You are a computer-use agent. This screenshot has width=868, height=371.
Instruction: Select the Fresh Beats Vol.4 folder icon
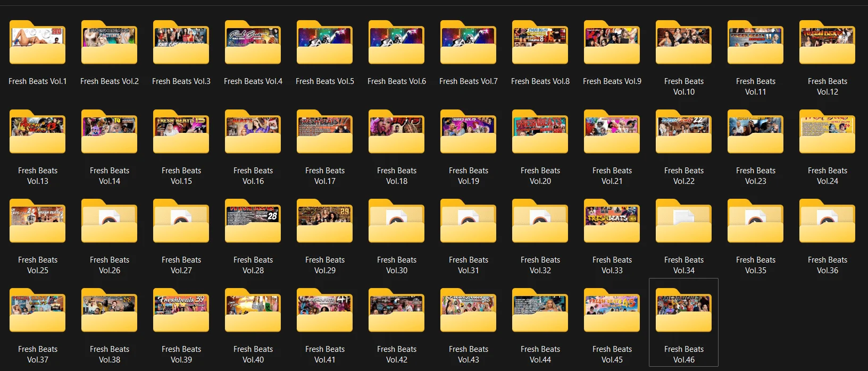click(253, 43)
